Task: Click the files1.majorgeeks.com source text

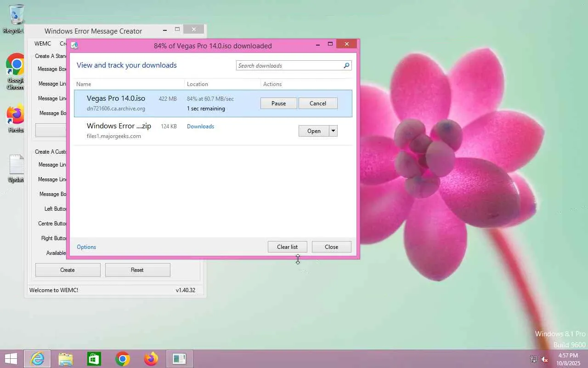Action: 114,136
